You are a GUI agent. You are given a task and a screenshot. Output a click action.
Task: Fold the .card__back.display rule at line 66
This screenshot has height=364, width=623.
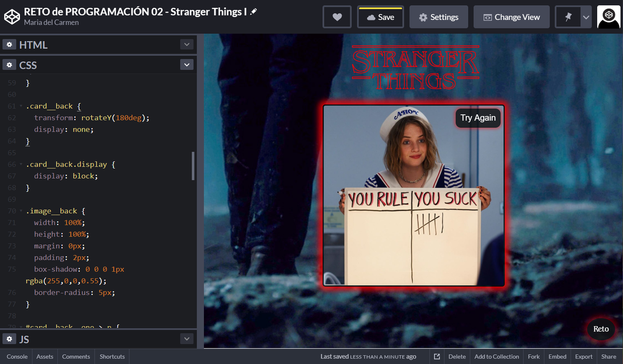click(x=21, y=164)
